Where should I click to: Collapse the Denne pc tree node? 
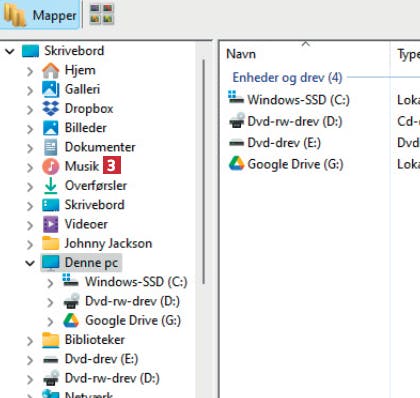click(30, 263)
